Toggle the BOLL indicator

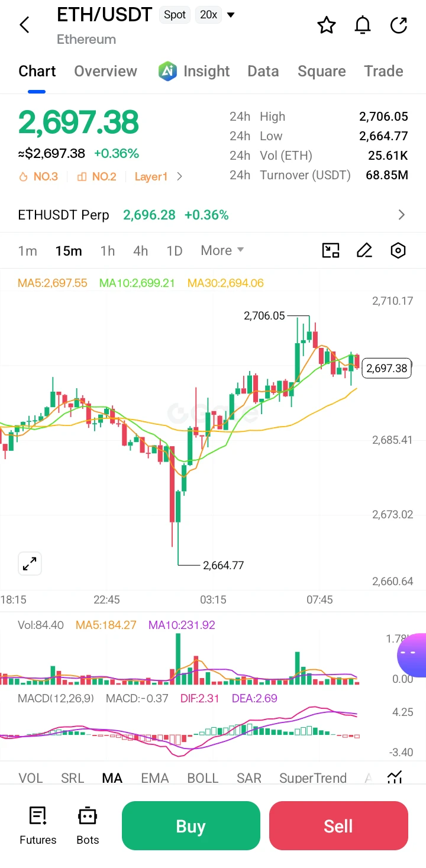point(203,777)
